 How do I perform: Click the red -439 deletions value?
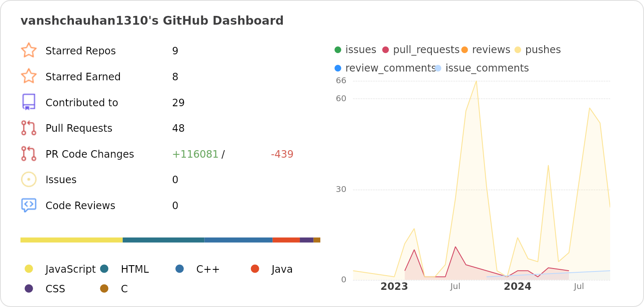pyautogui.click(x=282, y=154)
